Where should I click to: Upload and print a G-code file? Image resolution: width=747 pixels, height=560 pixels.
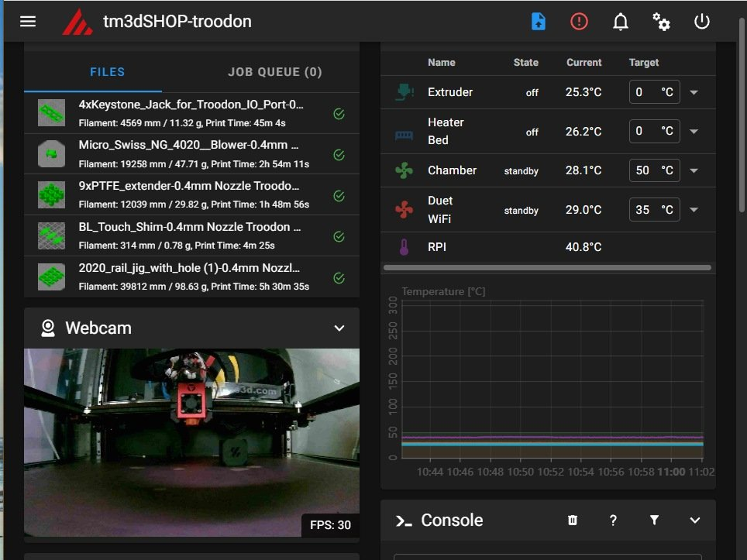tap(539, 22)
